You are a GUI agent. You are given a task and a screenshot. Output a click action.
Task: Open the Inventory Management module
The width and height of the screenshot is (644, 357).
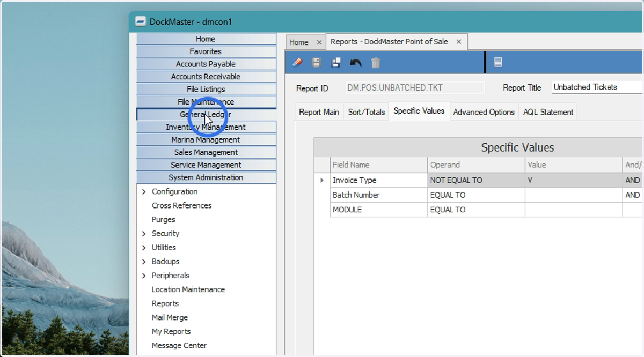coord(206,127)
